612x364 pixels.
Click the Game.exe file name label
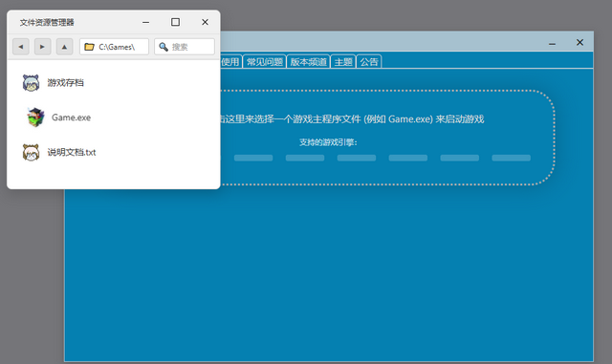click(x=71, y=118)
